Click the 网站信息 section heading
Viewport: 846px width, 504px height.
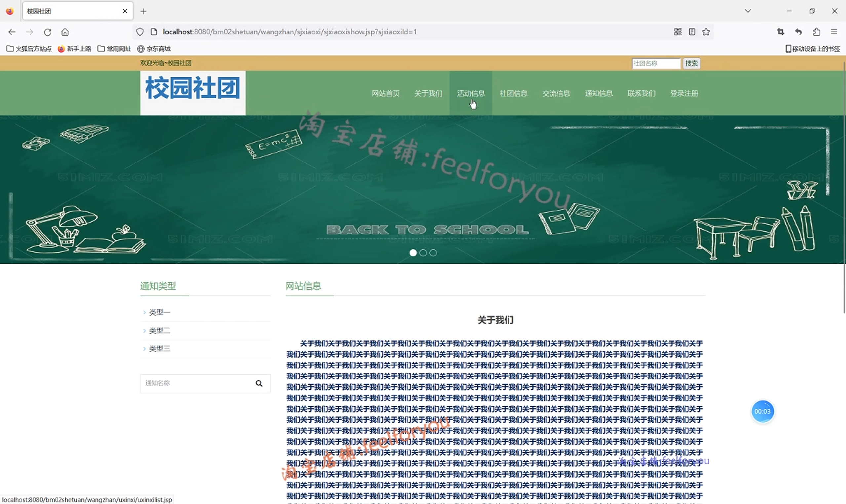(303, 286)
